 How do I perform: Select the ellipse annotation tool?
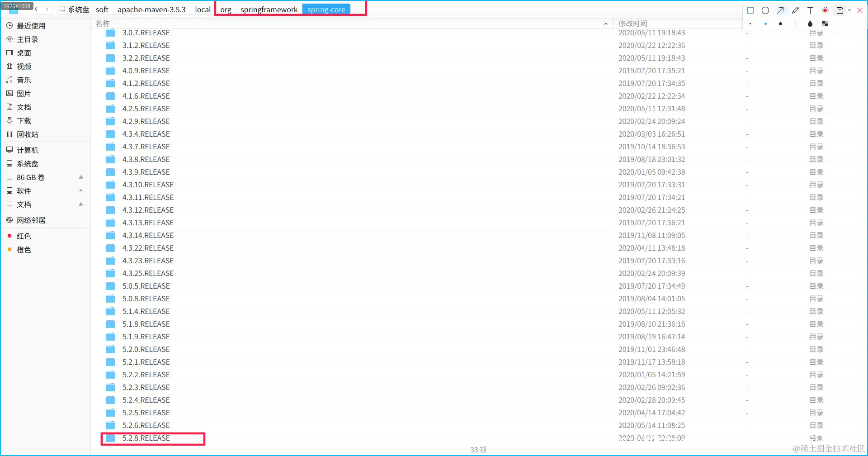point(765,10)
